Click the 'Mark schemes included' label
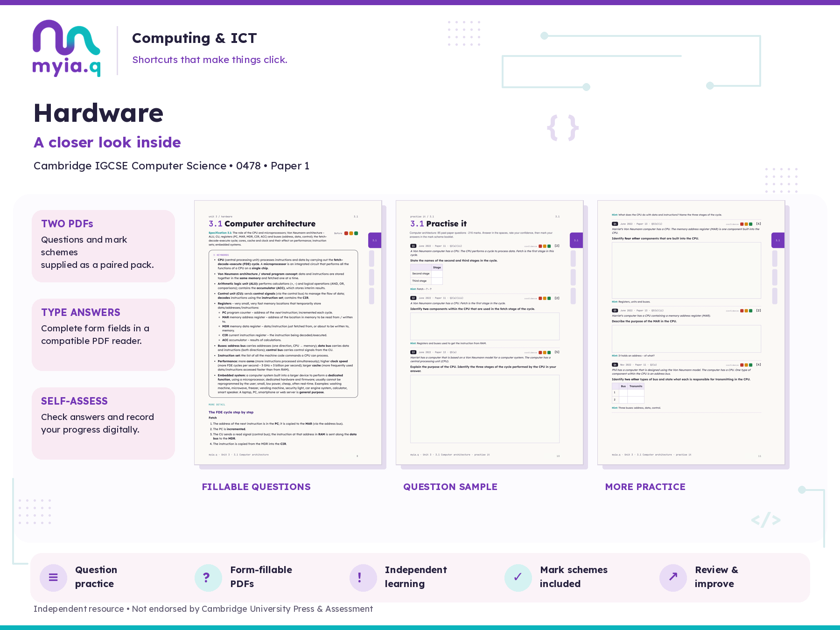 coord(574,577)
